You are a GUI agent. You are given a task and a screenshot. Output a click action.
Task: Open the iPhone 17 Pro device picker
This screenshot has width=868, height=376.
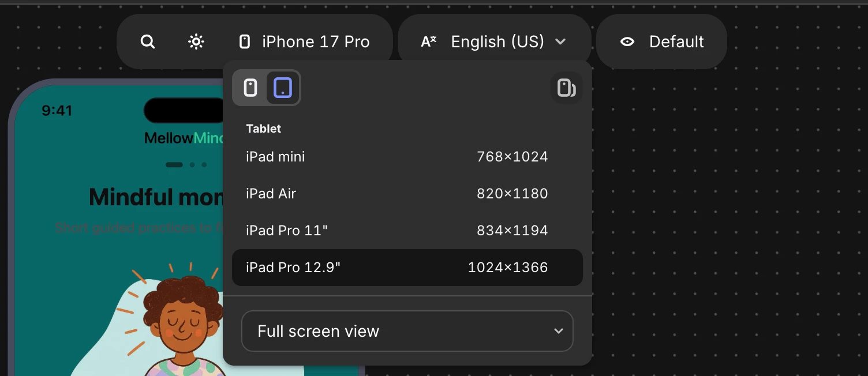pyautogui.click(x=304, y=42)
